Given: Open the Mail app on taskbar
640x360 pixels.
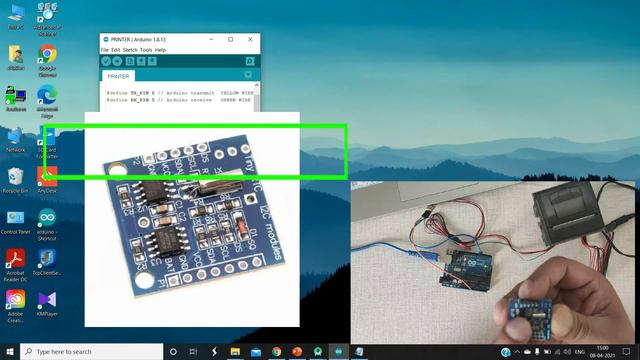Looking at the screenshot, I should [x=256, y=351].
